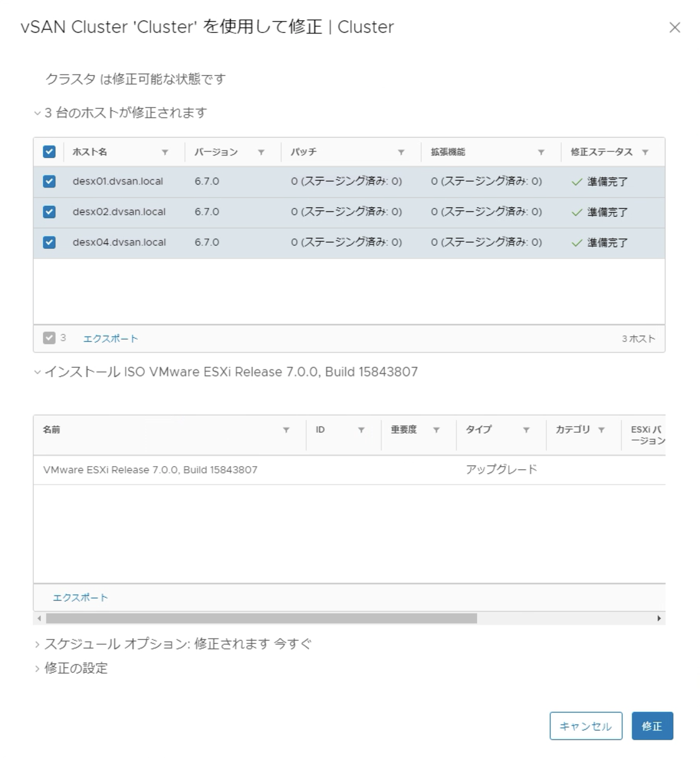Screen dimensions: 700x758
Task: Click the 修正 button to remediate
Action: pyautogui.click(x=652, y=726)
